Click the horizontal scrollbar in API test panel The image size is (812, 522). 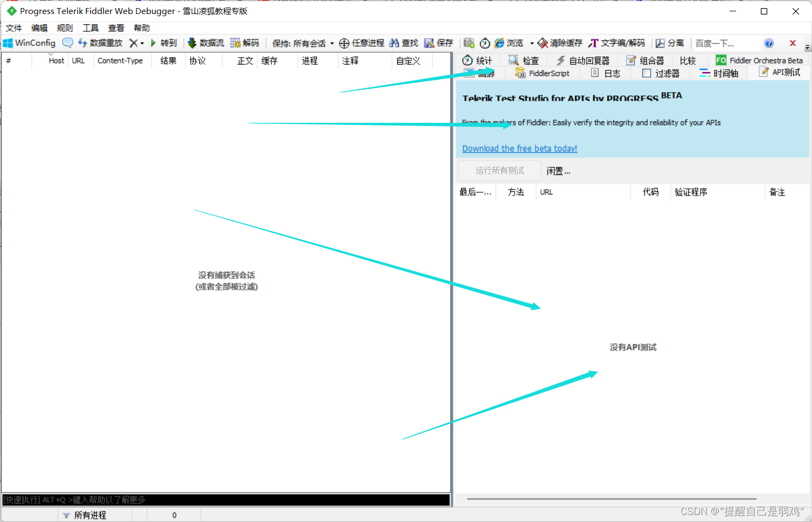tap(612, 499)
